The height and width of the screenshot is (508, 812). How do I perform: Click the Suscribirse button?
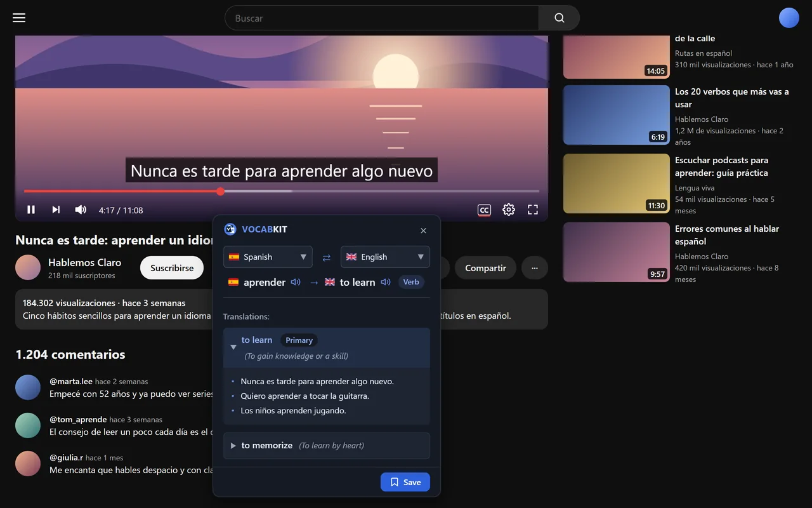tap(172, 268)
